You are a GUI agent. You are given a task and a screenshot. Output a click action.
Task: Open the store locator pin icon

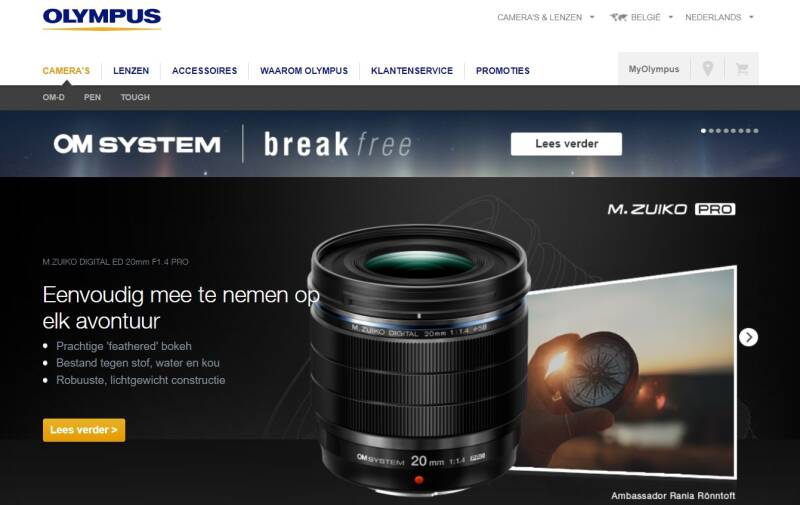click(707, 68)
